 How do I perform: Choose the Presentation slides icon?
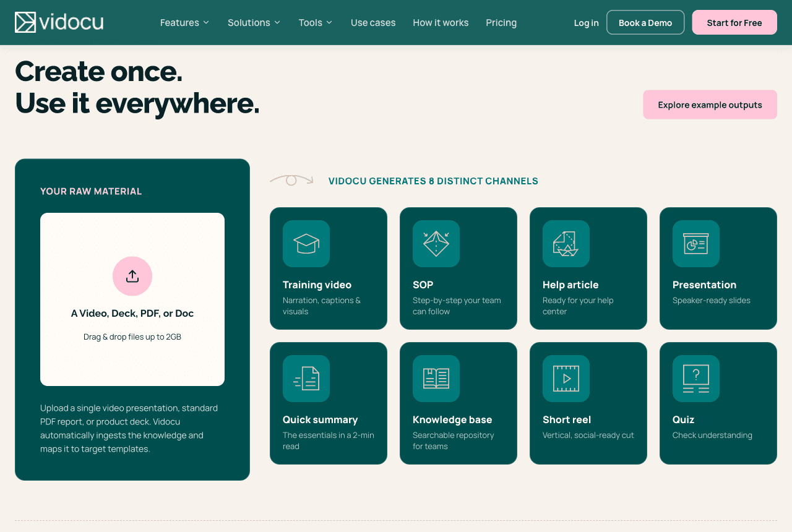[696, 244]
